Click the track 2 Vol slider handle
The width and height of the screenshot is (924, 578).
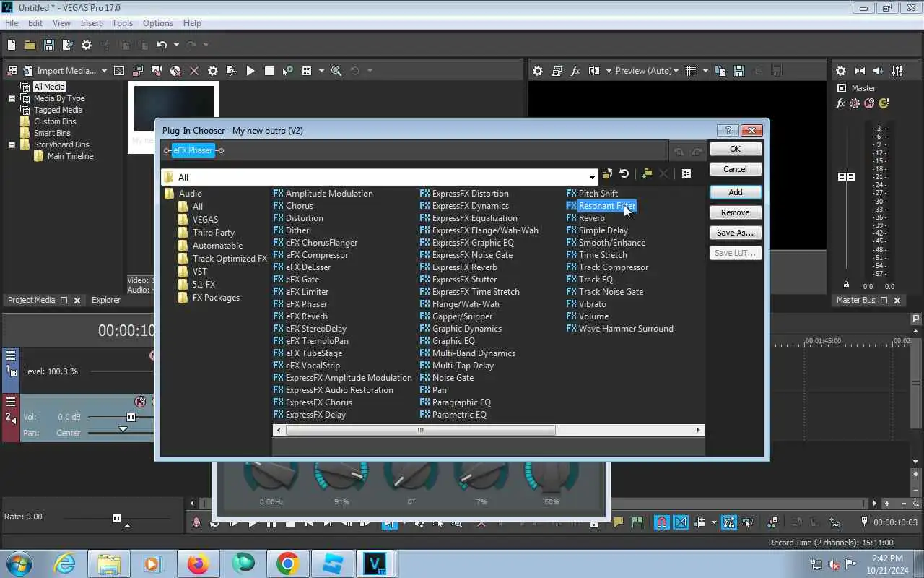[x=131, y=417]
